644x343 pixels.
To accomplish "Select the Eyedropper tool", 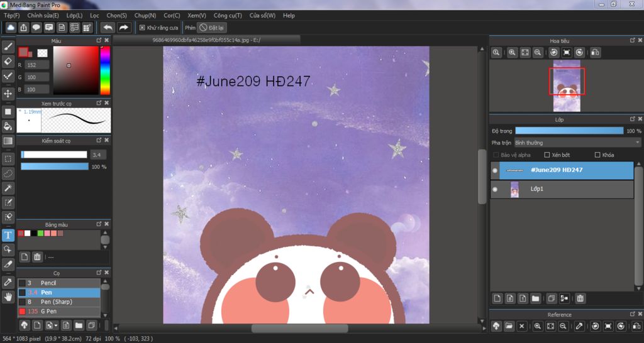I will point(8,282).
